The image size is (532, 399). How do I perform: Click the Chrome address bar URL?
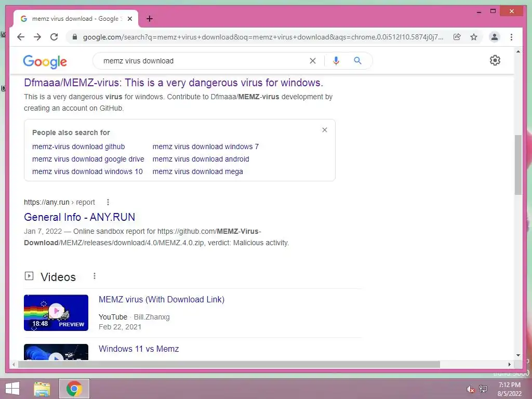[263, 37]
